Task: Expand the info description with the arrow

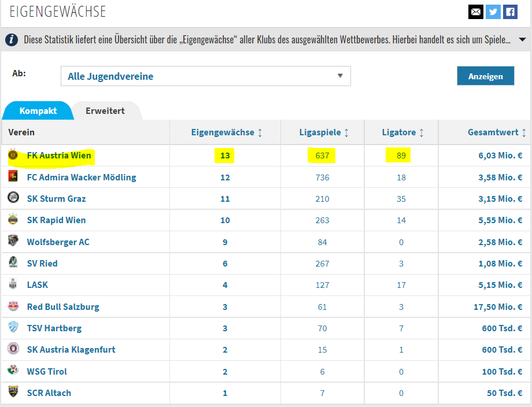Action: tap(523, 40)
